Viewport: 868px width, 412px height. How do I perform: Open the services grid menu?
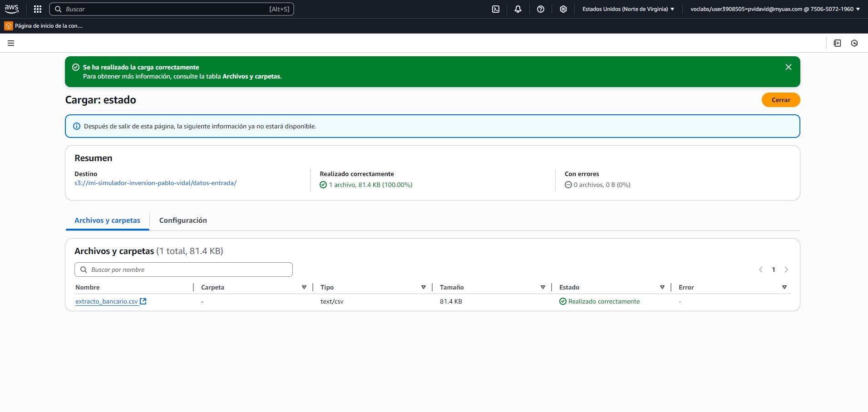(38, 9)
